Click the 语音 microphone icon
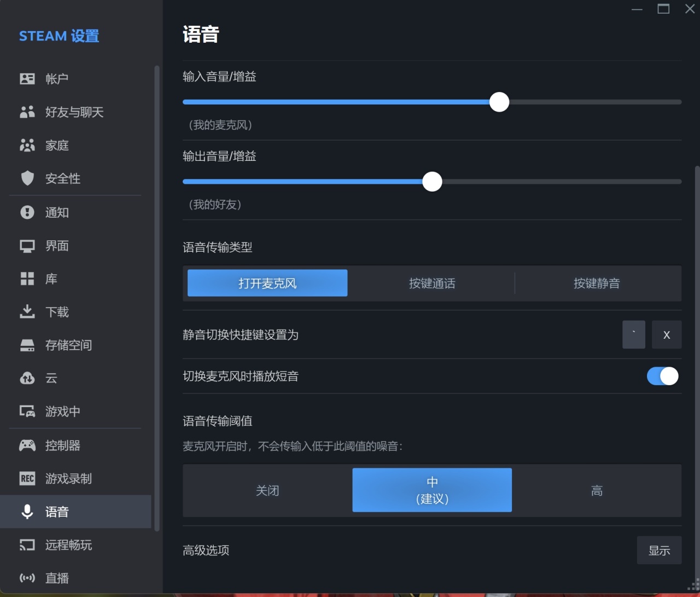The height and width of the screenshot is (597, 700). [27, 512]
